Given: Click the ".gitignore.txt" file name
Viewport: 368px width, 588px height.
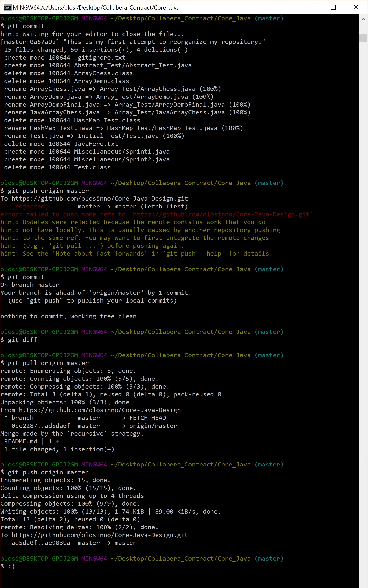Looking at the screenshot, I should pos(100,58).
